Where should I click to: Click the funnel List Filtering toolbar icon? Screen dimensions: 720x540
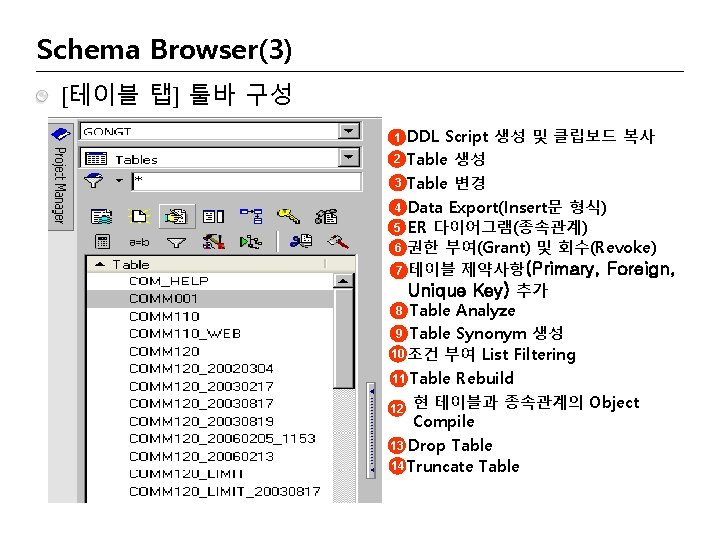pyautogui.click(x=176, y=242)
